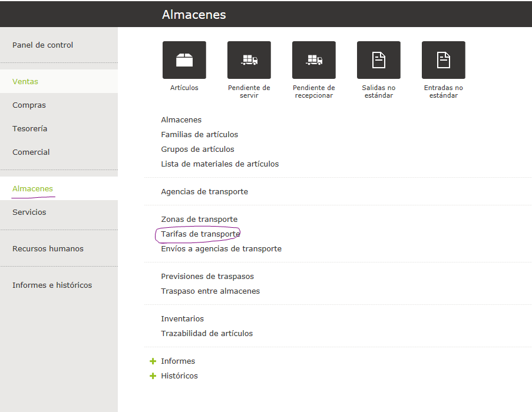
Task: Go to Panel de control
Action: (43, 45)
